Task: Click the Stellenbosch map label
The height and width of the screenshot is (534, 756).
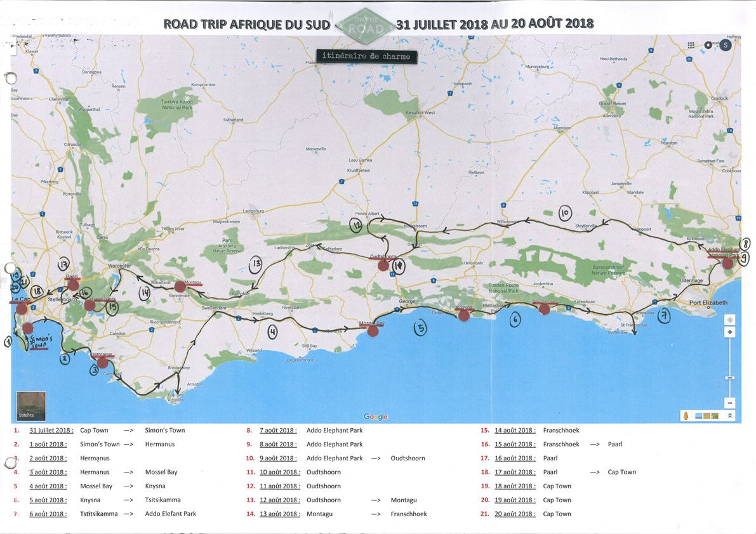Action: click(x=63, y=299)
